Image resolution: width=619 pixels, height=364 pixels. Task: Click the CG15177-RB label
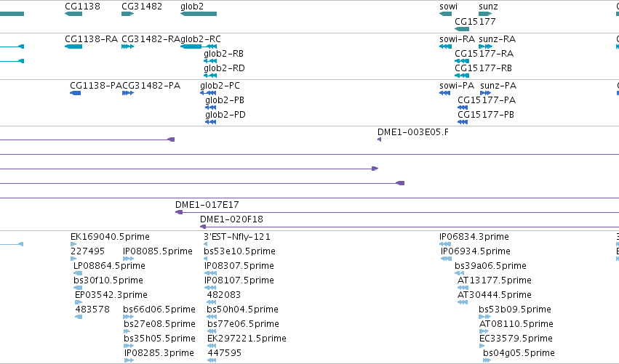click(x=483, y=68)
